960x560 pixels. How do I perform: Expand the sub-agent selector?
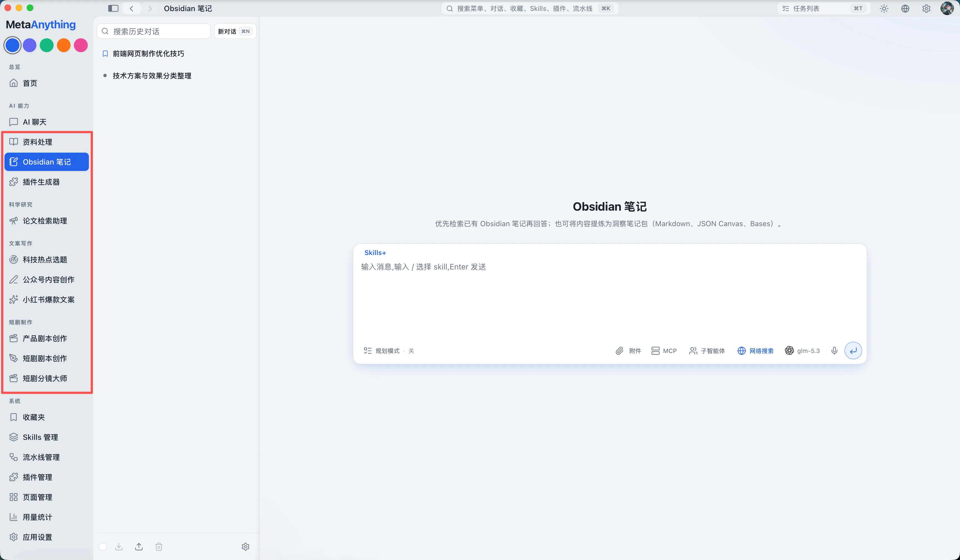pos(707,350)
